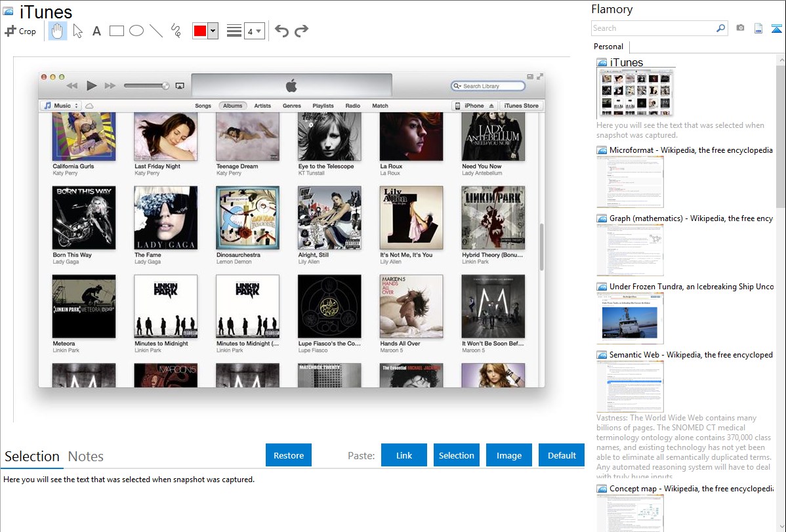Click the magnifier search icon

pyautogui.click(x=720, y=28)
